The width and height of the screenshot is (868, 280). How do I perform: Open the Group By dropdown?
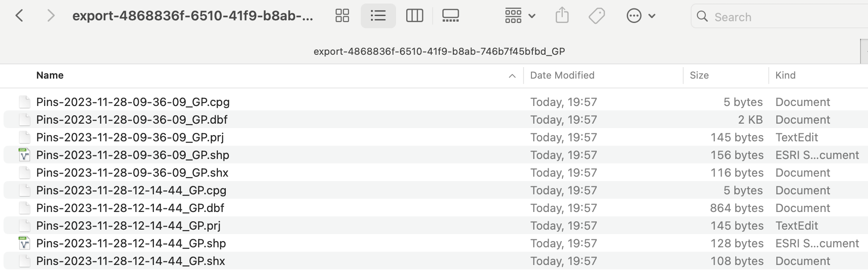tap(520, 16)
